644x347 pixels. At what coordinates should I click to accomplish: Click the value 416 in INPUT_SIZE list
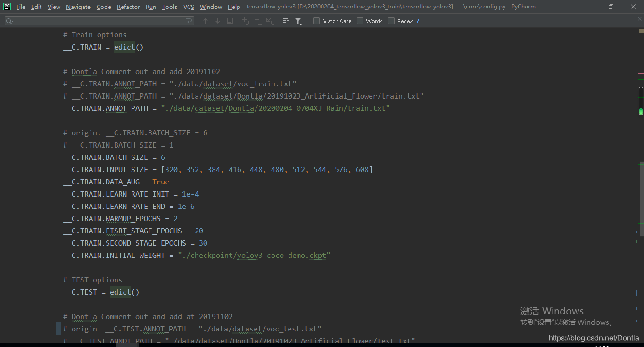coord(235,169)
